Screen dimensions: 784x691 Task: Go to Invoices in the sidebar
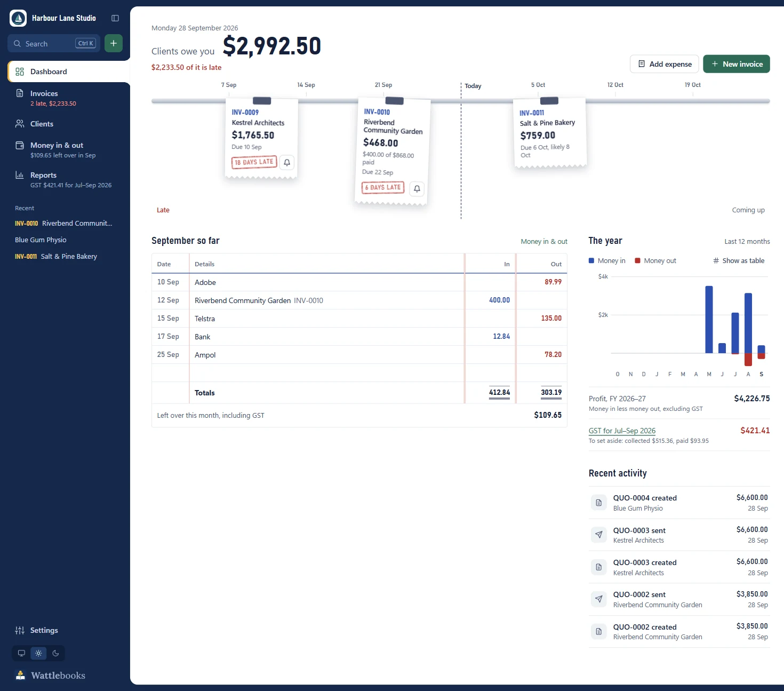[65, 98]
